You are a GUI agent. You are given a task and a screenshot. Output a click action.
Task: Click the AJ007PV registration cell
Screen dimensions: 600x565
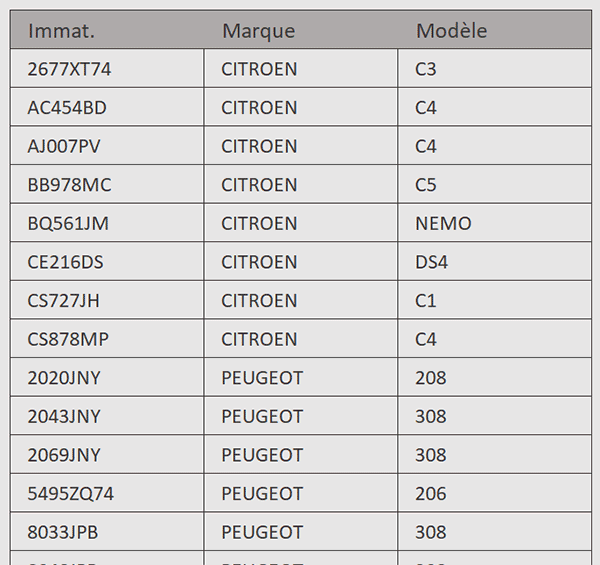point(64,147)
